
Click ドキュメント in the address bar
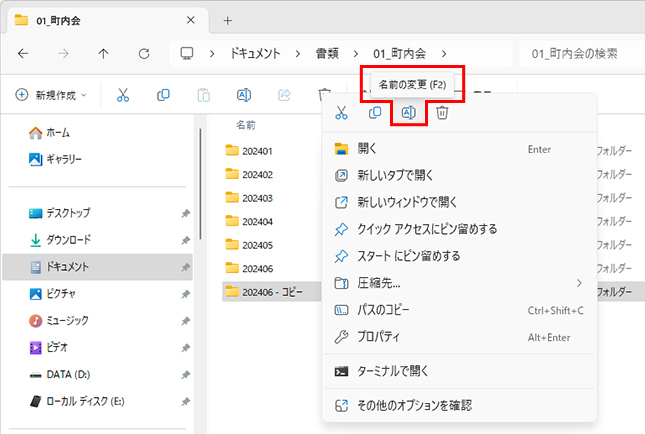(x=255, y=53)
